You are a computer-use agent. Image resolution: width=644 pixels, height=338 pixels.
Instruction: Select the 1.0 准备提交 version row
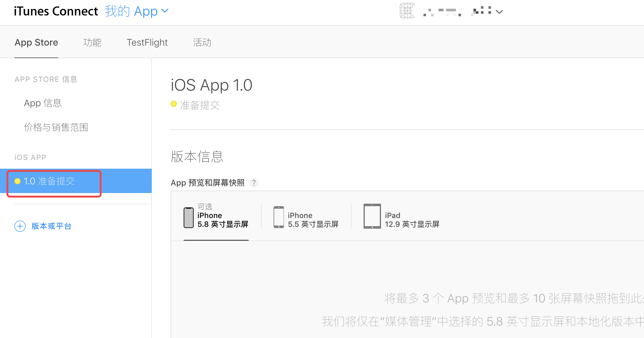coord(76,181)
